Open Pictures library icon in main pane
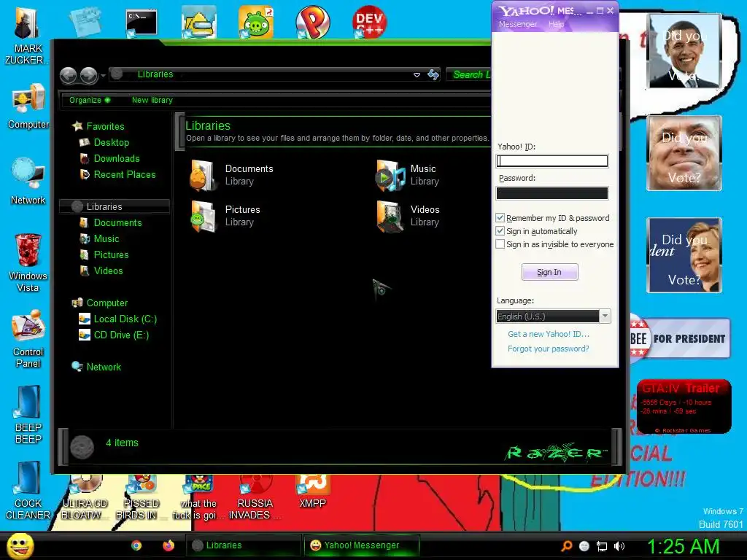747x560 pixels. tap(204, 216)
